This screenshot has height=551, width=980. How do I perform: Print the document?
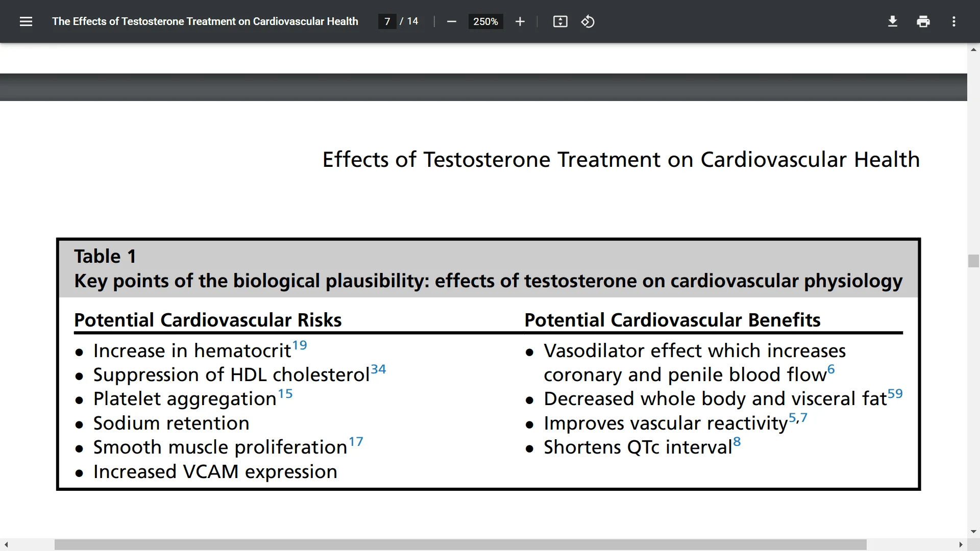click(923, 21)
